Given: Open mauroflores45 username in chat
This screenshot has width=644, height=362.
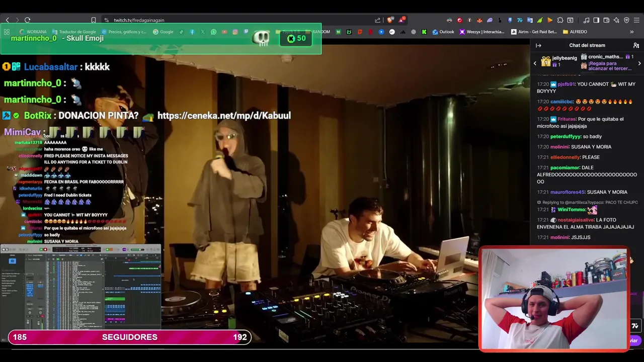Looking at the screenshot, I should coord(568,192).
